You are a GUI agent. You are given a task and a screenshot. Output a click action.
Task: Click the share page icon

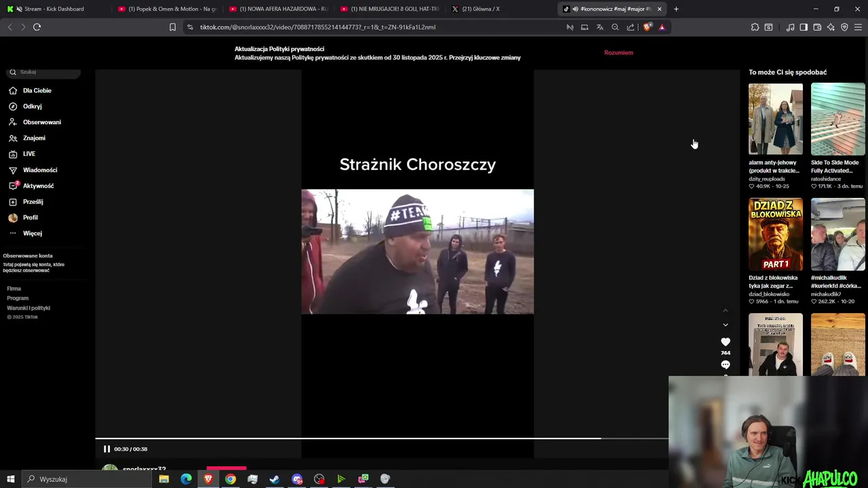coord(631,27)
